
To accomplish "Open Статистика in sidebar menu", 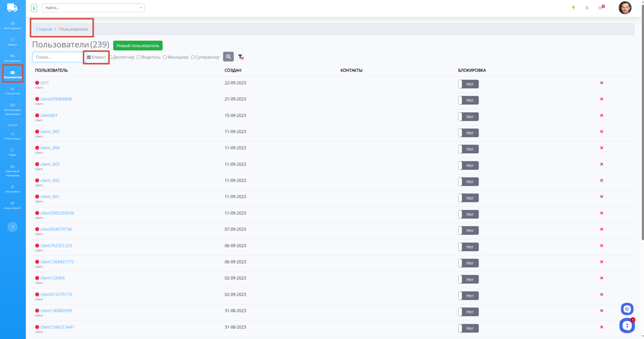I will [12, 91].
